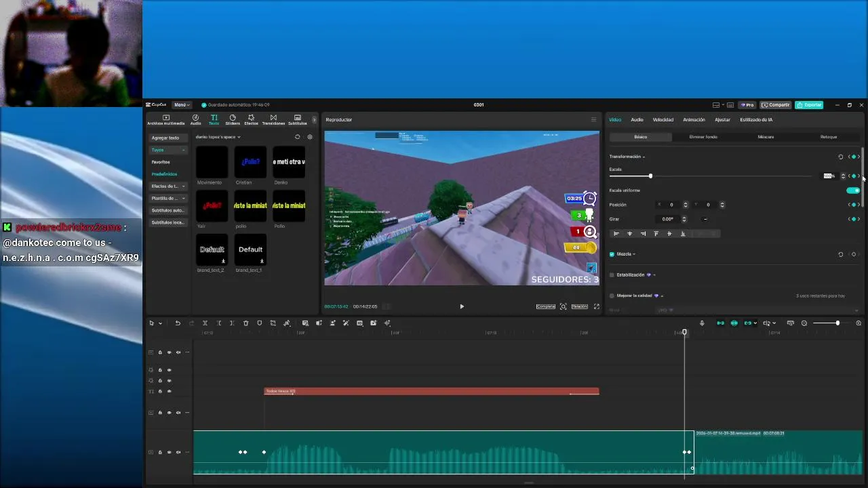This screenshot has width=868, height=488.
Task: Click the Exportar button
Action: click(809, 105)
